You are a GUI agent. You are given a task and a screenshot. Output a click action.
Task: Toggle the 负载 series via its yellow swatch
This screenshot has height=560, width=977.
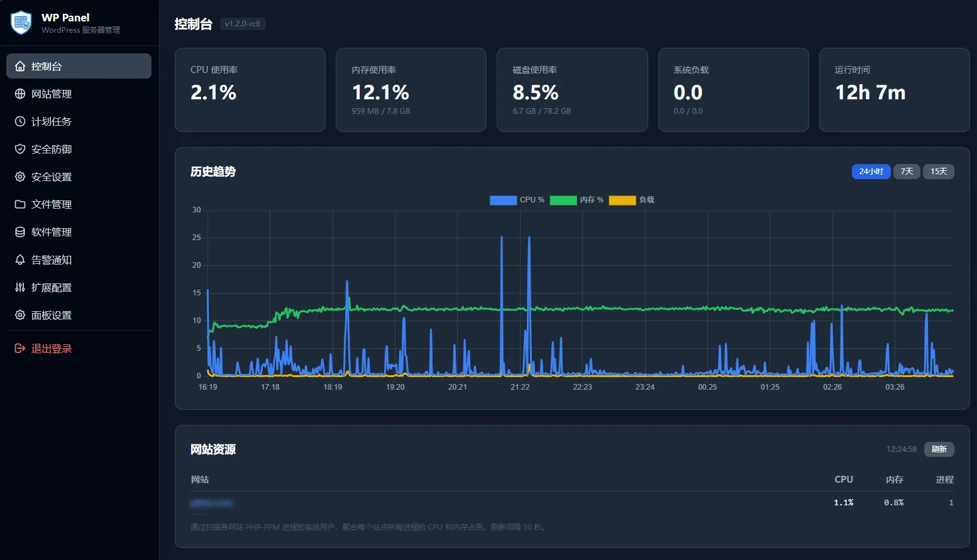pyautogui.click(x=622, y=200)
